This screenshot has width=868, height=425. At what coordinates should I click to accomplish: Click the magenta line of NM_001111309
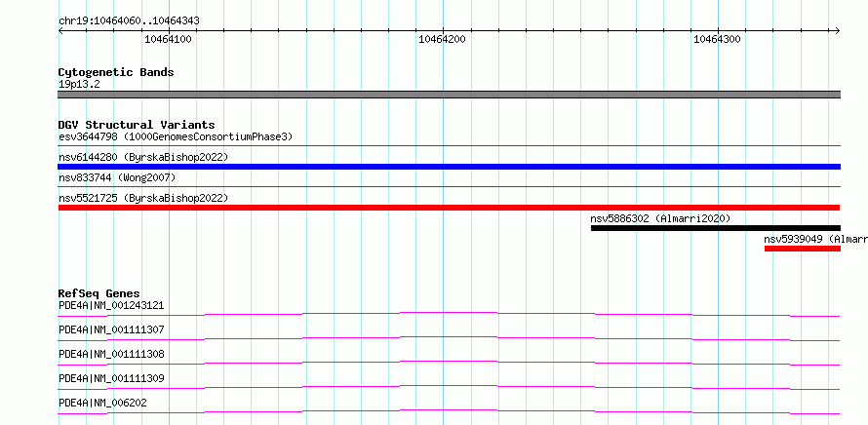[449, 387]
